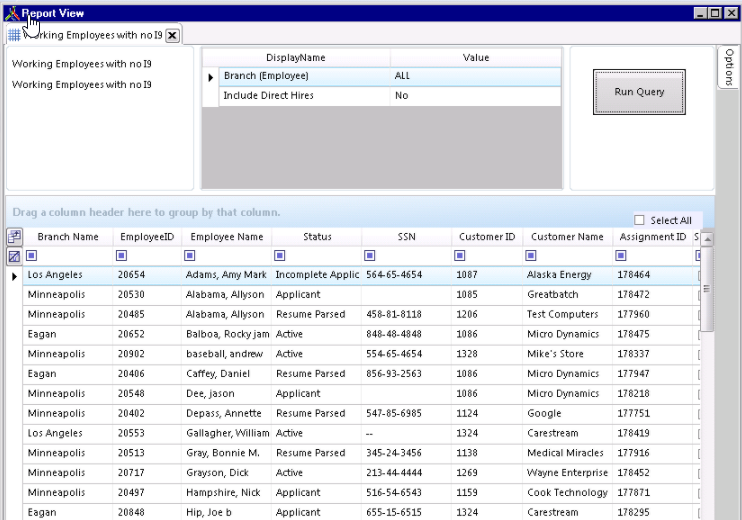Sort by Employee Name column header
Image resolution: width=742 pixels, height=520 pixels.
[226, 237]
